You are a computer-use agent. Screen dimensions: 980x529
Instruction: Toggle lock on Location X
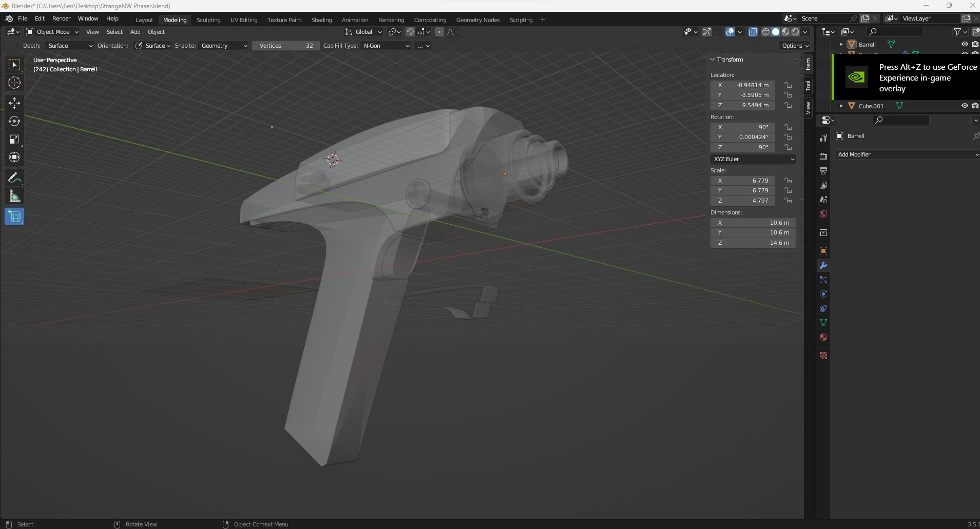788,85
